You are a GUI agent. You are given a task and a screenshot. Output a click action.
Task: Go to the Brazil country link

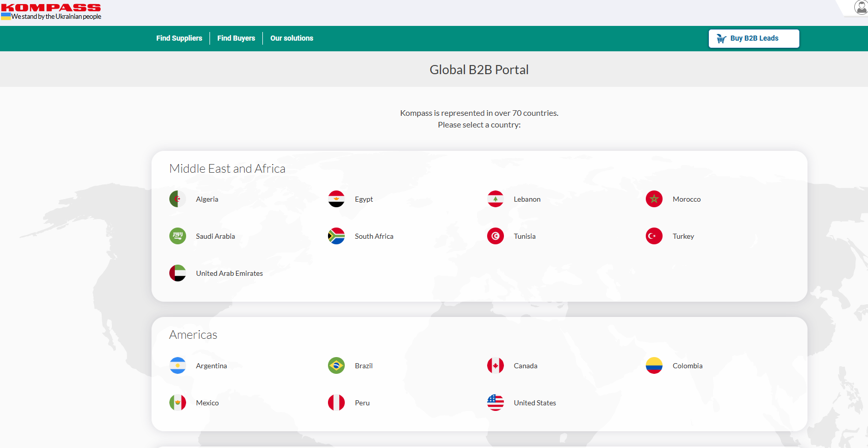[x=364, y=366]
